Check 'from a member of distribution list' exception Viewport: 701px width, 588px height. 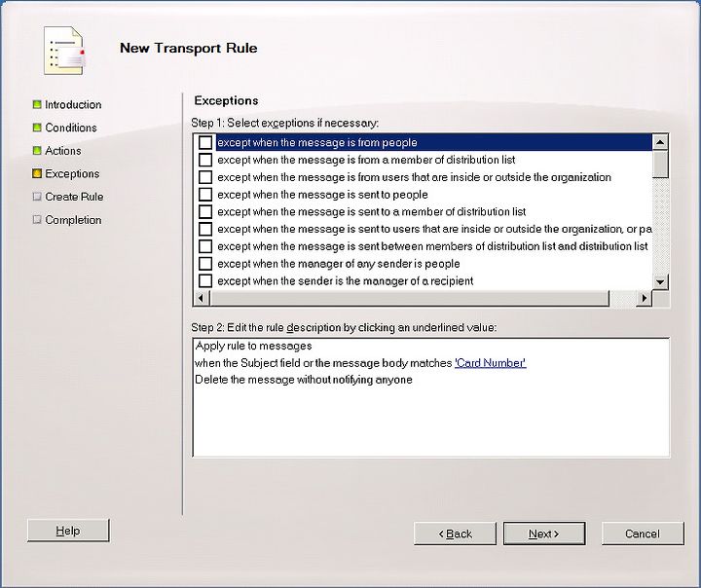tap(205, 160)
